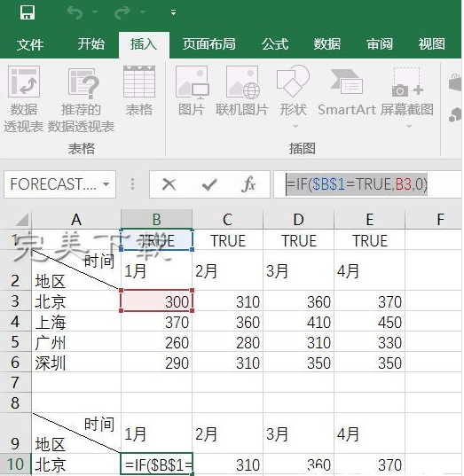Open the 公式 ribbon tab
Viewport: 464px width, 476px height.
pos(275,44)
